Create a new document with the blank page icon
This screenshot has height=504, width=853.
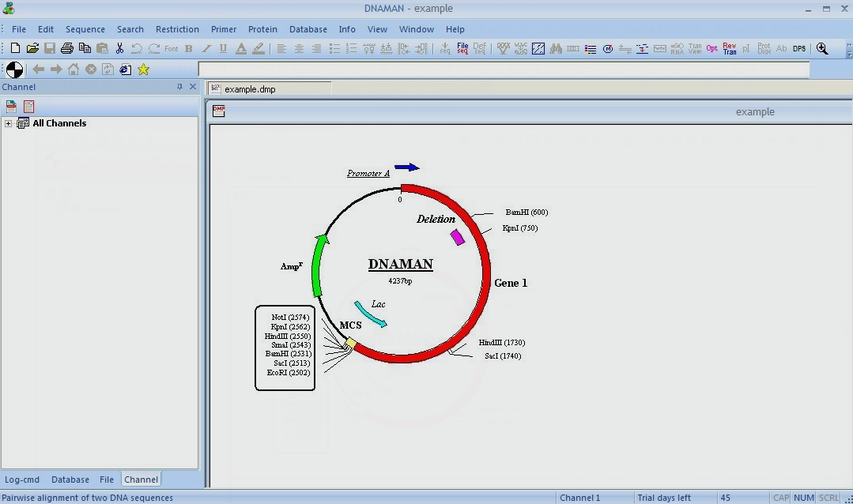pyautogui.click(x=15, y=48)
